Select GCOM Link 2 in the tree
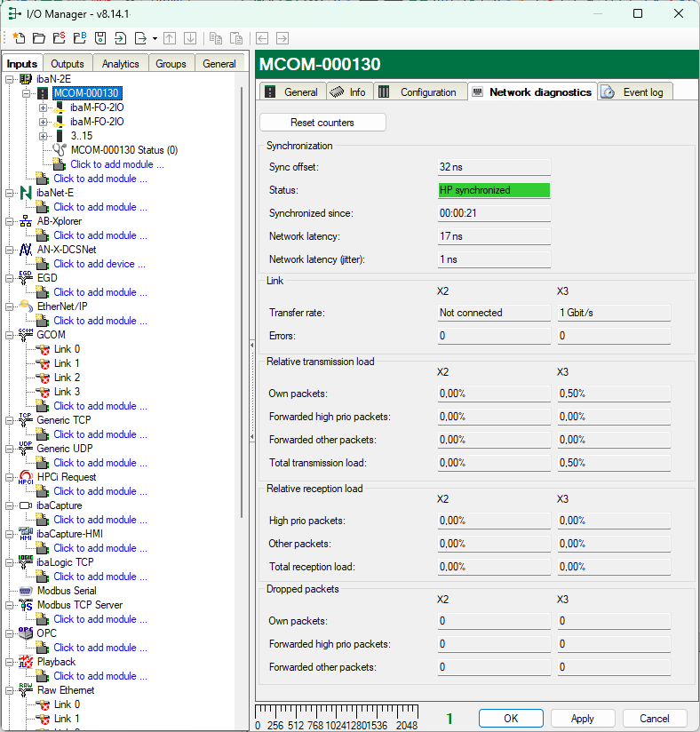This screenshot has height=732, width=700. pos(67,378)
